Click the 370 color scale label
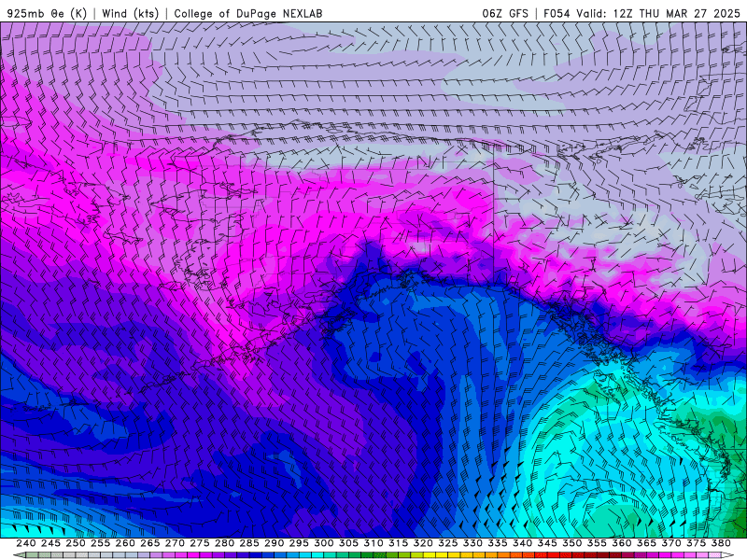 pos(671,543)
